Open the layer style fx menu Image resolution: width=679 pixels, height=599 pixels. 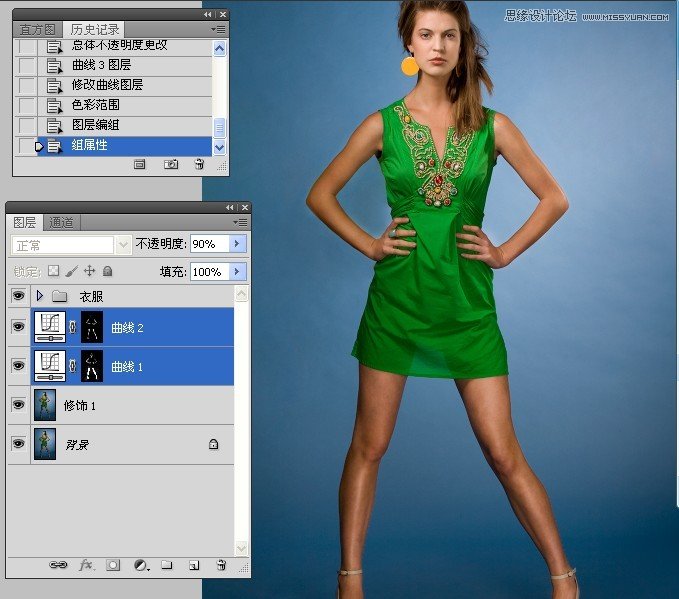point(86,565)
